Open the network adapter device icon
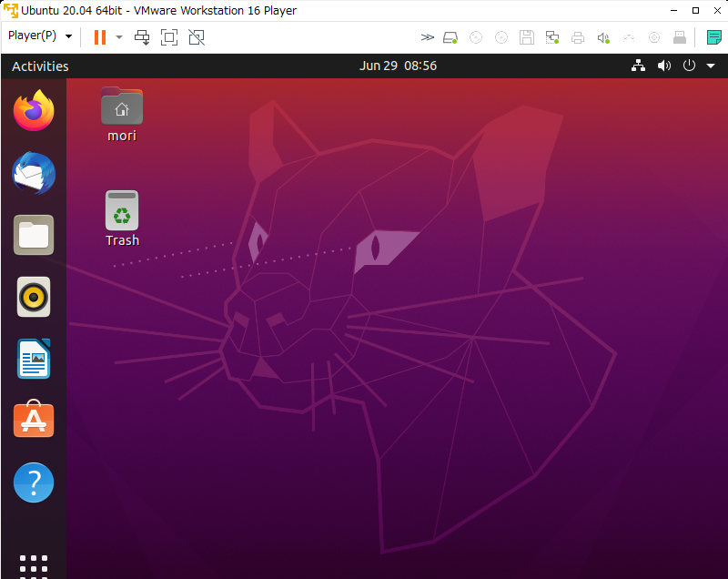 coord(552,37)
